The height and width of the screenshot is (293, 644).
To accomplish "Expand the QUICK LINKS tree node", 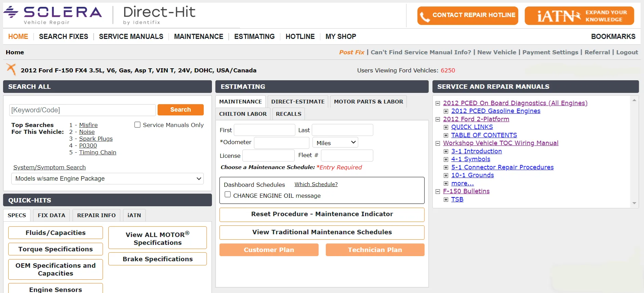I will point(446,127).
